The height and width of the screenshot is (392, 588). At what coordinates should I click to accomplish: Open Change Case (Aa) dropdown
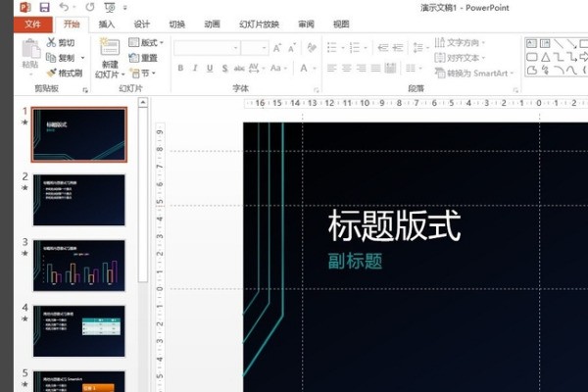[278, 68]
